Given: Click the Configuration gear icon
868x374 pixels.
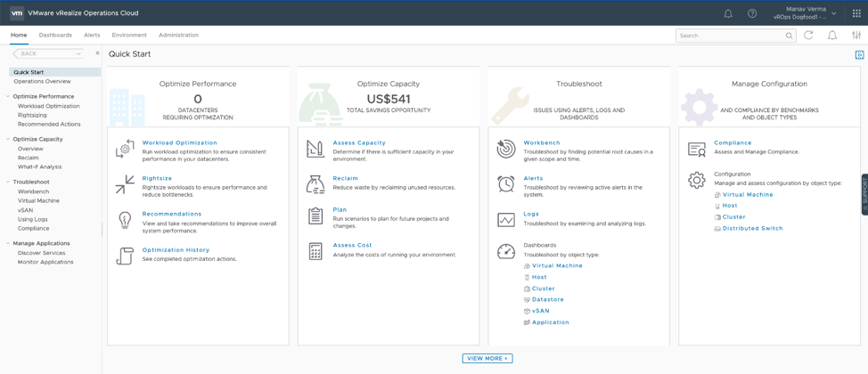Looking at the screenshot, I should pyautogui.click(x=696, y=180).
